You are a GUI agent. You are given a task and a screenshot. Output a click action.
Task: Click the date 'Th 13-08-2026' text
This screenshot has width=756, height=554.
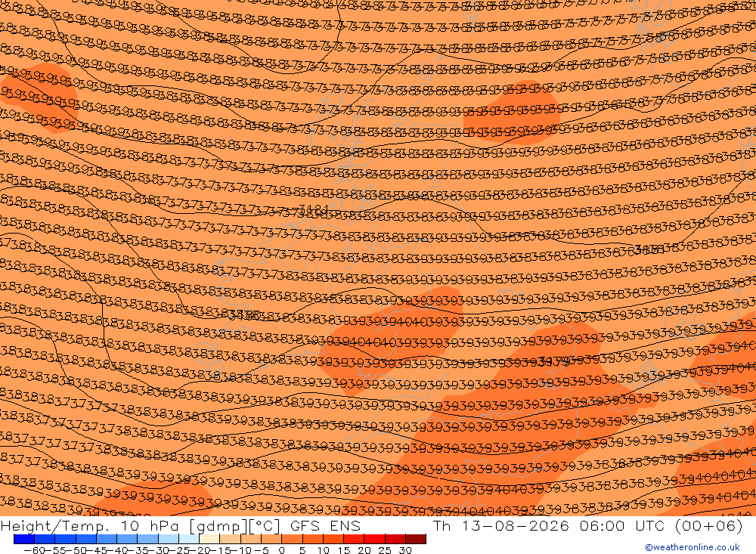tap(501, 525)
